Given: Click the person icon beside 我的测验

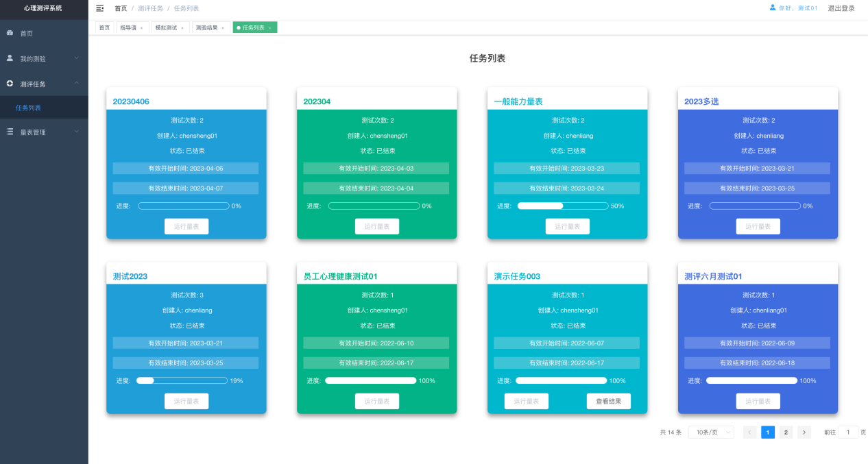Looking at the screenshot, I should coord(10,58).
